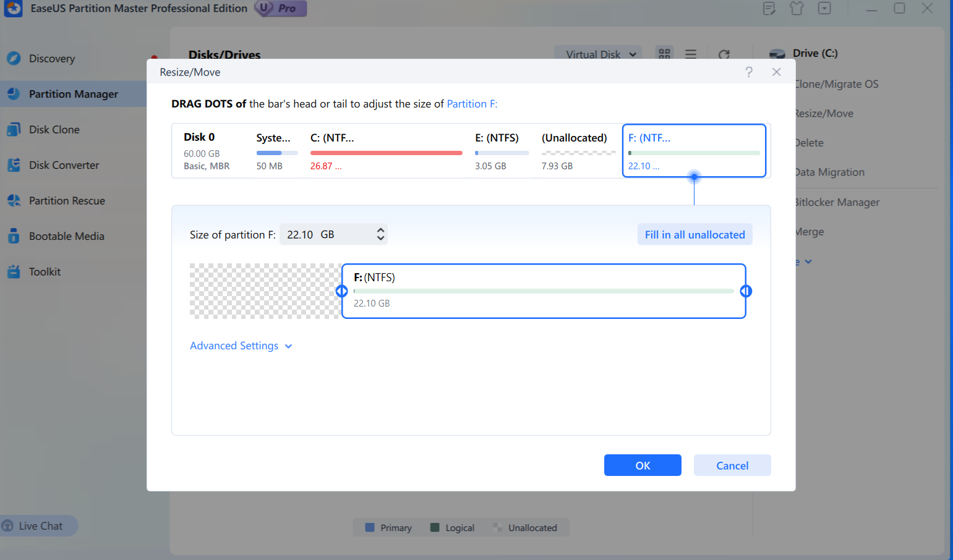The image size is (953, 560).
Task: Choose Data Migration in right panel
Action: coord(830,172)
